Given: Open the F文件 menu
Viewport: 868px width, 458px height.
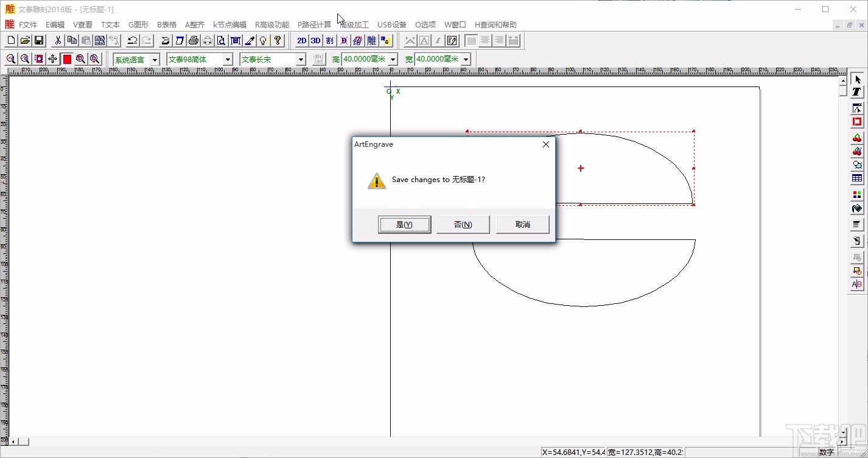Looking at the screenshot, I should point(28,25).
